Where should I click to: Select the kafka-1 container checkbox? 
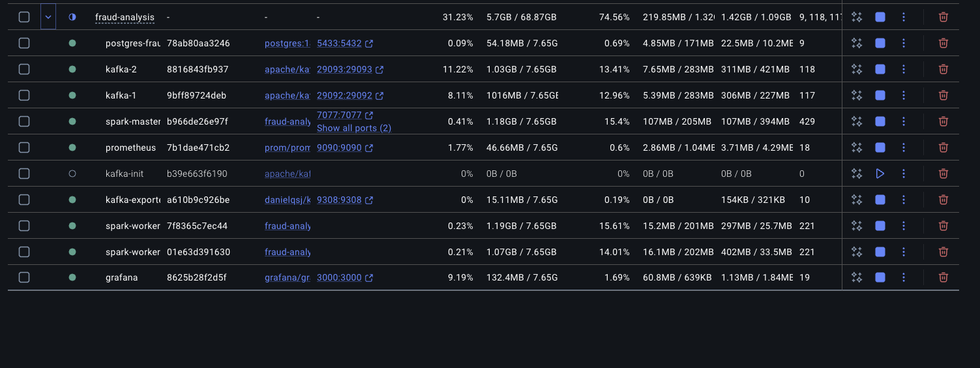24,95
